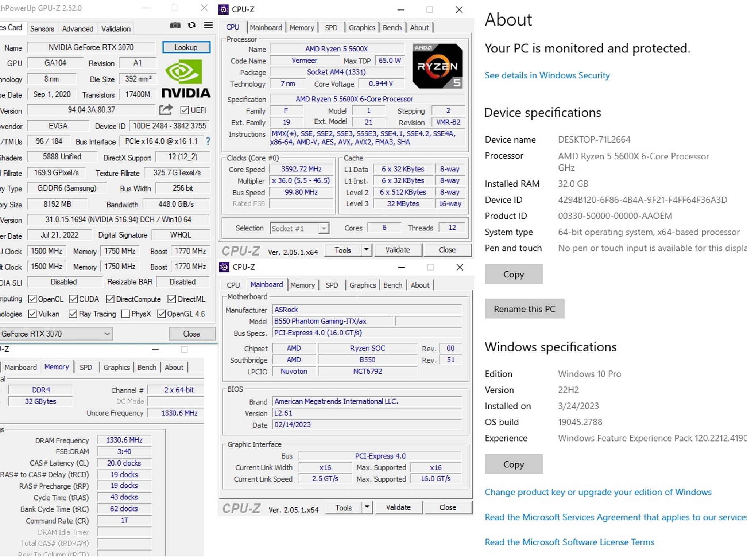Open the Microsoft Services Agreement link
The height and width of the screenshot is (560, 747).
click(616, 517)
